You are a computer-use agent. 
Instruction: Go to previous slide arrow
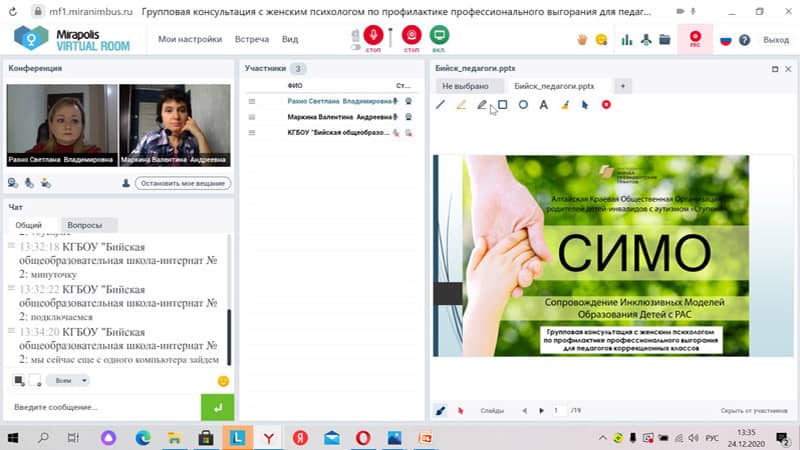[524, 410]
